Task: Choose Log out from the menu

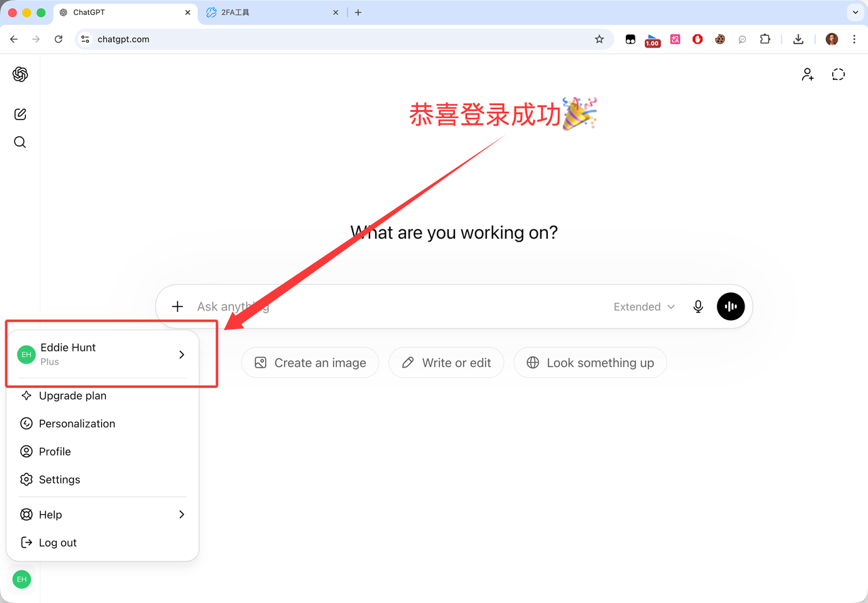Action: coord(103,543)
